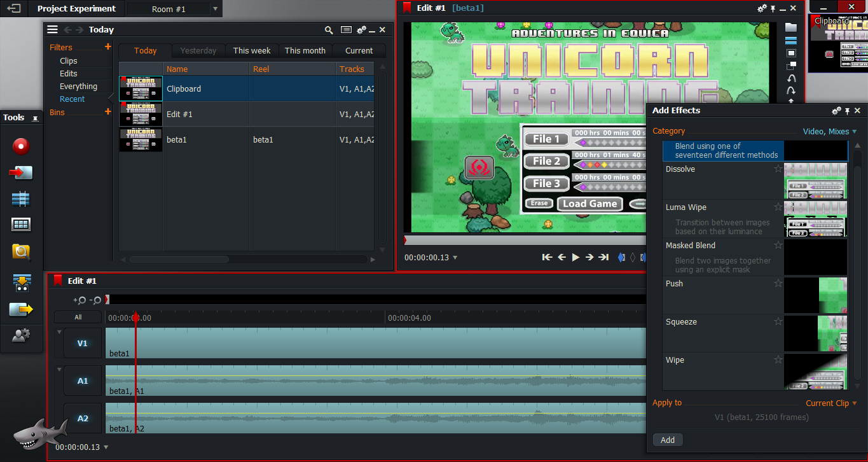This screenshot has width=868, height=462.
Task: Jump to the start of the edit
Action: tap(547, 257)
